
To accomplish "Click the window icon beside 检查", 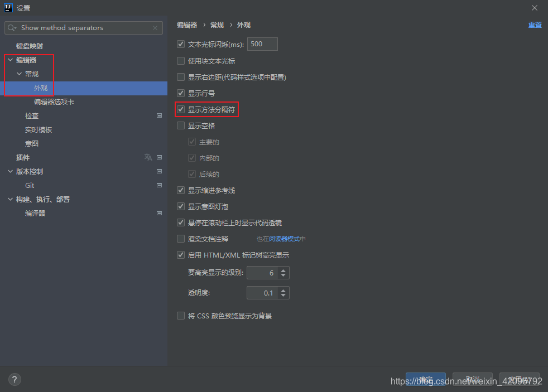I will pyautogui.click(x=159, y=115).
